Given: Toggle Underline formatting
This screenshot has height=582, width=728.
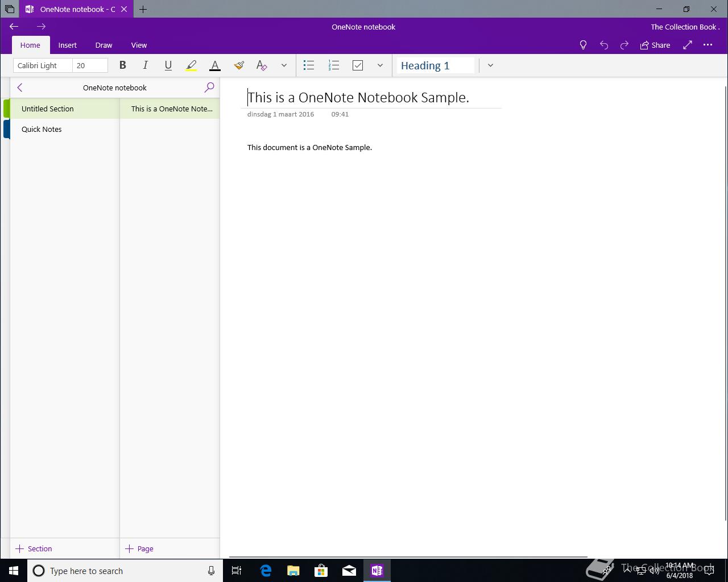Looking at the screenshot, I should click(168, 65).
